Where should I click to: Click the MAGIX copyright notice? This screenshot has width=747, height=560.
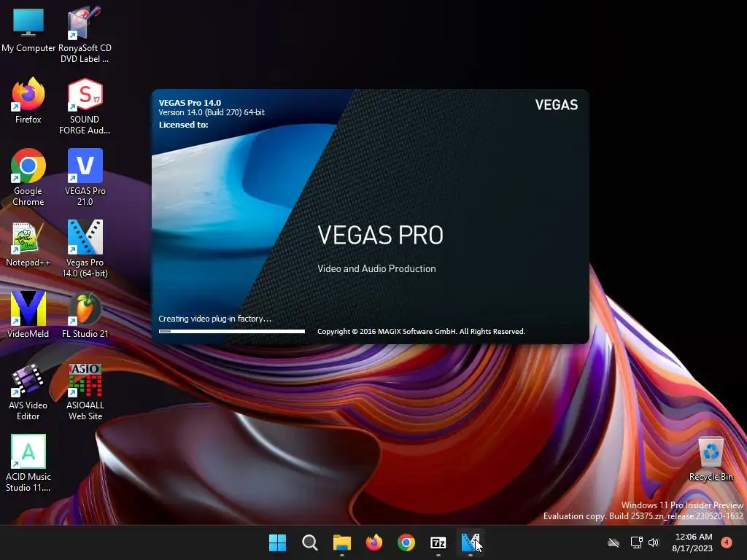(421, 332)
